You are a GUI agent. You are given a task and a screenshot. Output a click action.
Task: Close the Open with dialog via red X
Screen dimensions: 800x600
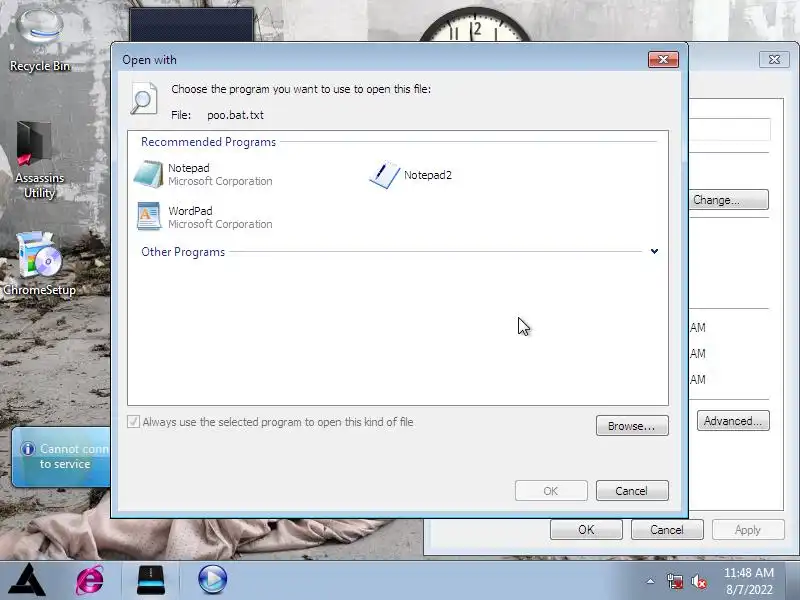(x=663, y=59)
